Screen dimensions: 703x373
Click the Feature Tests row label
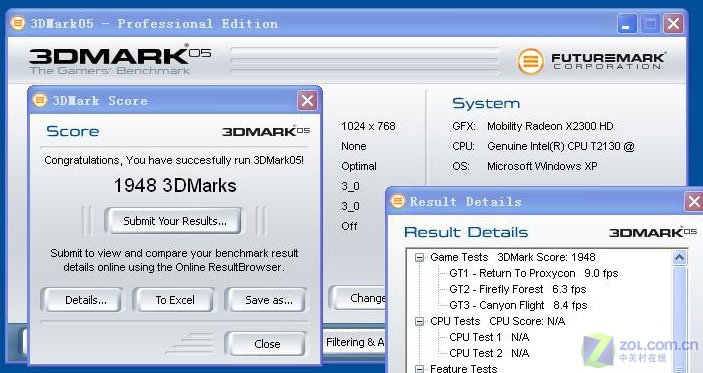coord(464,369)
